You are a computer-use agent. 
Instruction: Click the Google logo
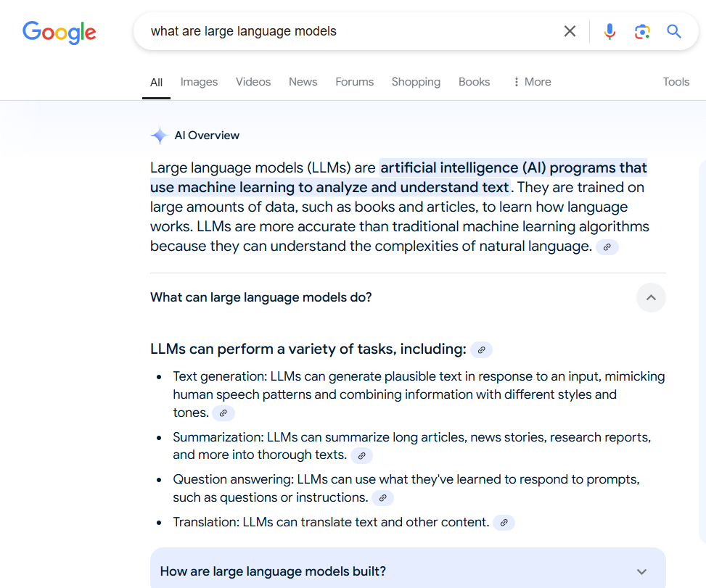tap(59, 32)
